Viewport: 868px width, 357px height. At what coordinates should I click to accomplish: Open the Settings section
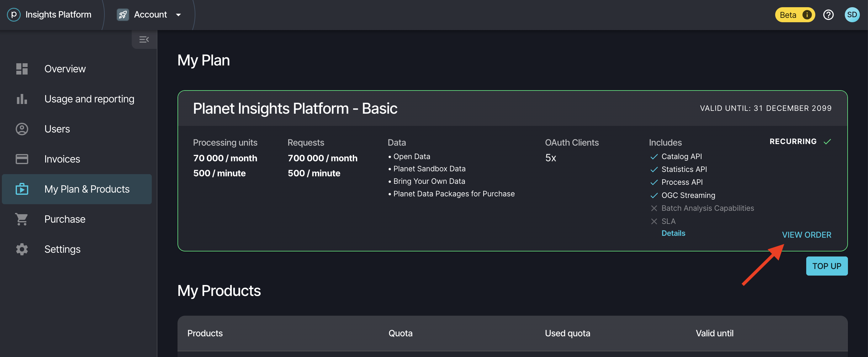click(62, 249)
